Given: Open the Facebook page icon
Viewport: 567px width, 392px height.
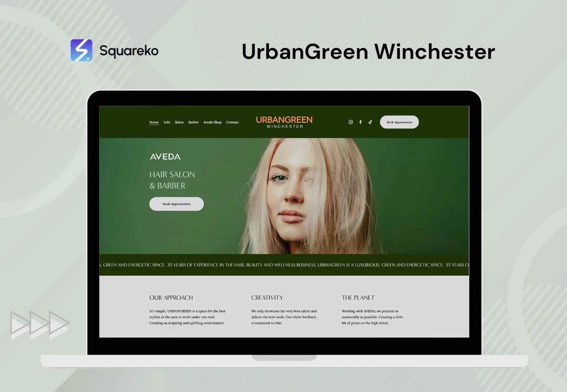Looking at the screenshot, I should click(x=360, y=122).
